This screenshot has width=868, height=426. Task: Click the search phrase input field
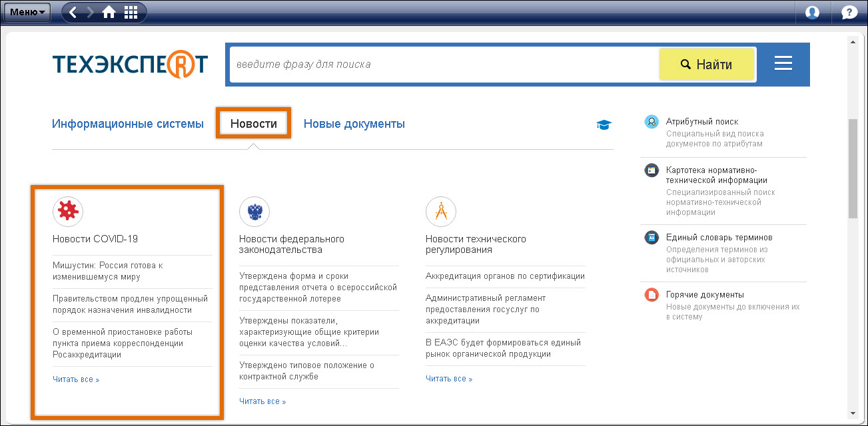pyautogui.click(x=443, y=65)
